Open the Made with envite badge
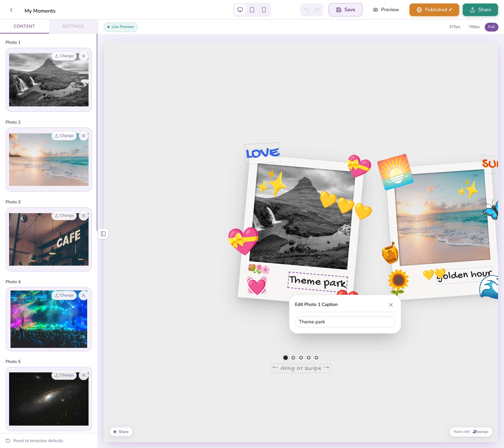Image resolution: width=504 pixels, height=448 pixels. tap(470, 432)
